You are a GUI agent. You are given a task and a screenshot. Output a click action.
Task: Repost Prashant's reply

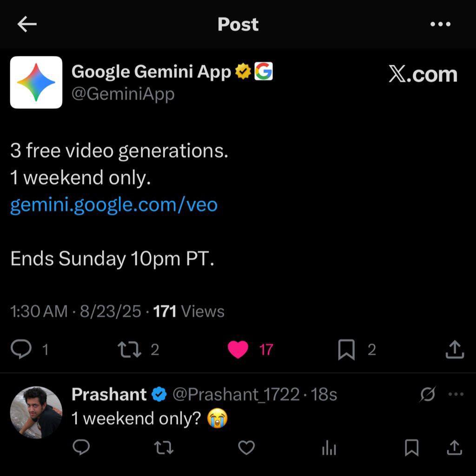coord(164,448)
